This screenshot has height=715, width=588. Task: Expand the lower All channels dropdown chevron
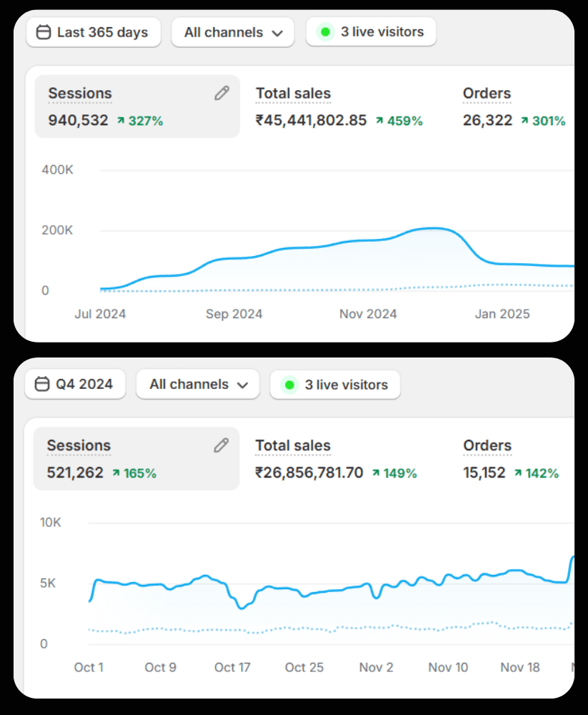[242, 385]
